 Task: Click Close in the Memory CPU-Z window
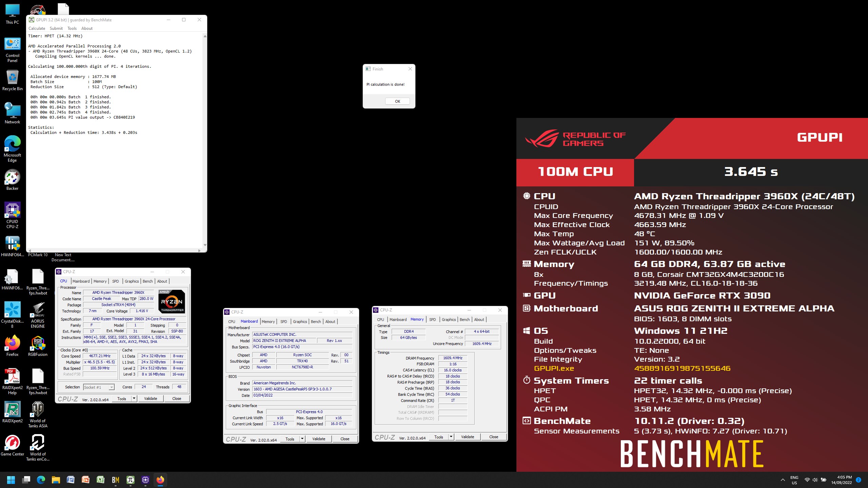tap(494, 437)
